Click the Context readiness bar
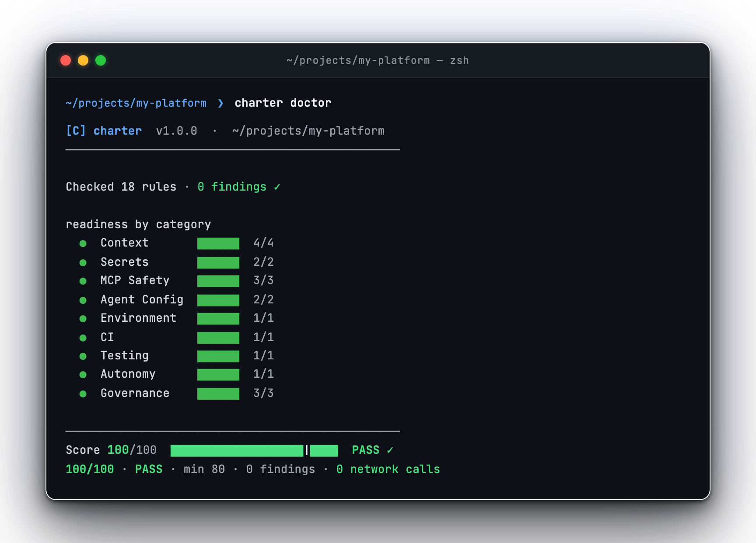Viewport: 756px width, 543px height. (218, 244)
